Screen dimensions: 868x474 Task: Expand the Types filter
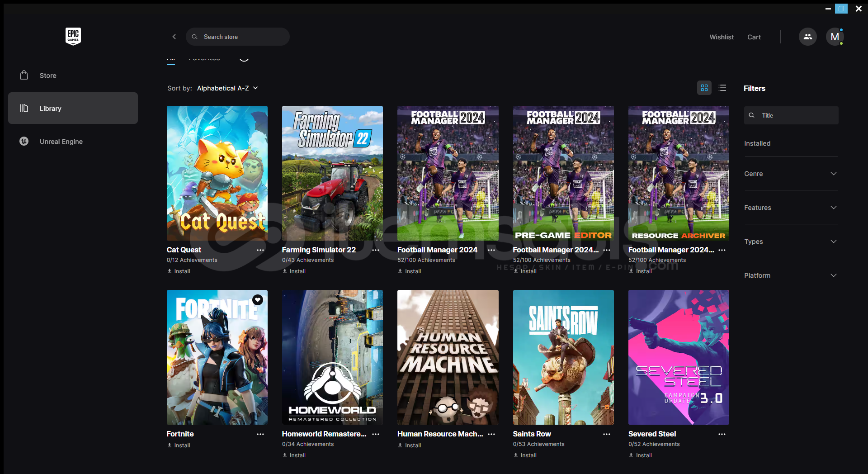tap(791, 242)
